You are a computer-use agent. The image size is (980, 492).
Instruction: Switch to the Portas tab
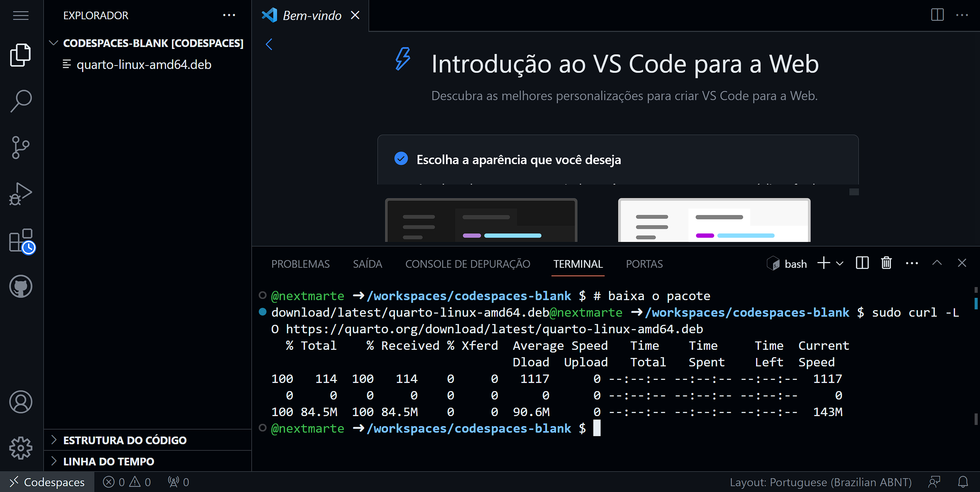coord(644,264)
